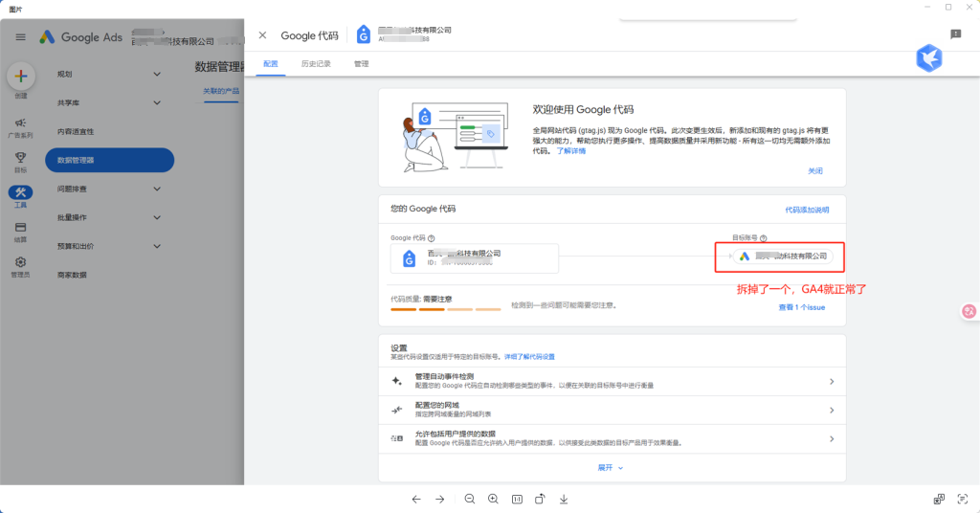
Task: Click the multi-window icon at bottom right
Action: click(939, 499)
